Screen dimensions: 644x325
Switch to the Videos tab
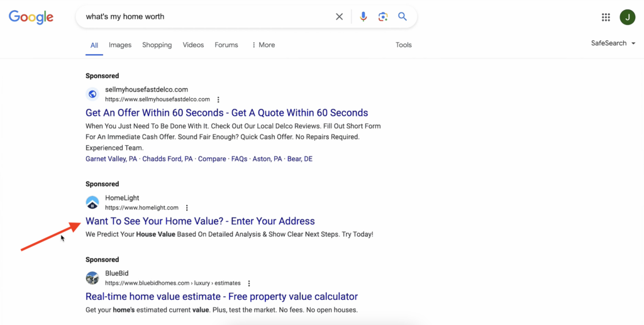pyautogui.click(x=193, y=45)
